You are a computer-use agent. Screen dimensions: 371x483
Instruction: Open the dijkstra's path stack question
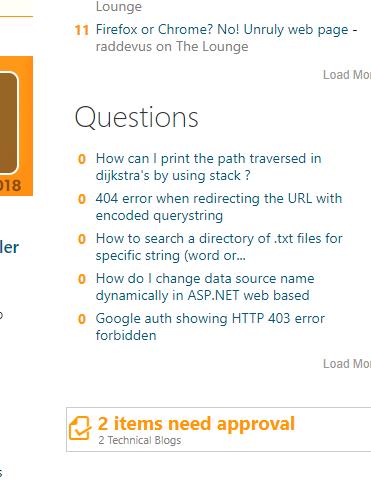208,167
